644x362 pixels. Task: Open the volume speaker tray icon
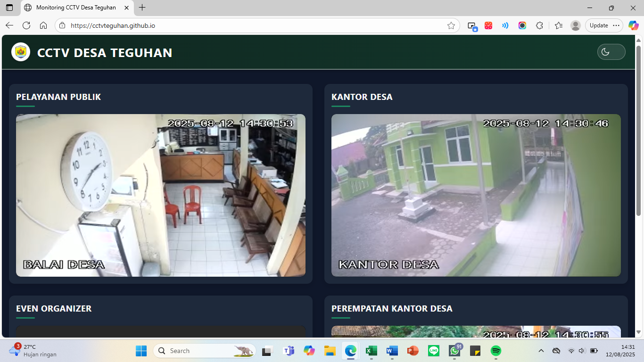(x=582, y=351)
